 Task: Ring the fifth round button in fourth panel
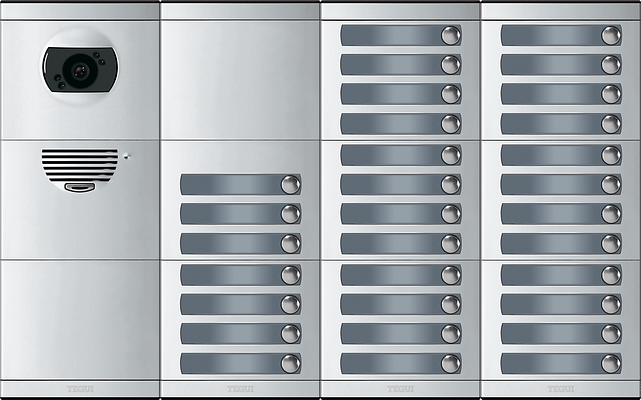point(611,155)
